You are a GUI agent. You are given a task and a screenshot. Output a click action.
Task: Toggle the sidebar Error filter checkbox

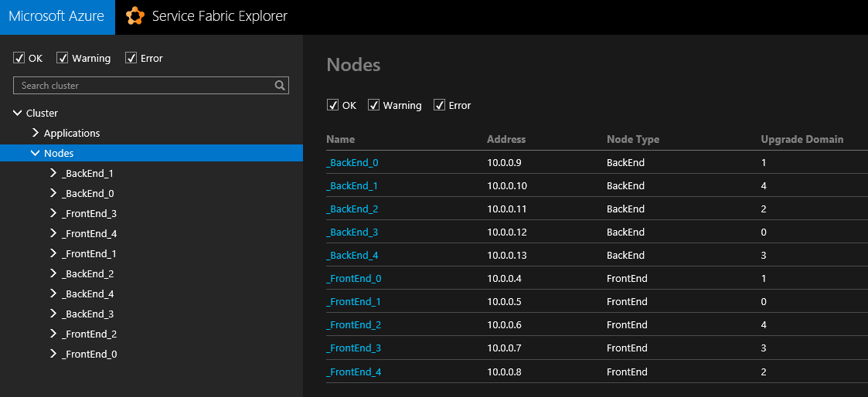pyautogui.click(x=131, y=58)
